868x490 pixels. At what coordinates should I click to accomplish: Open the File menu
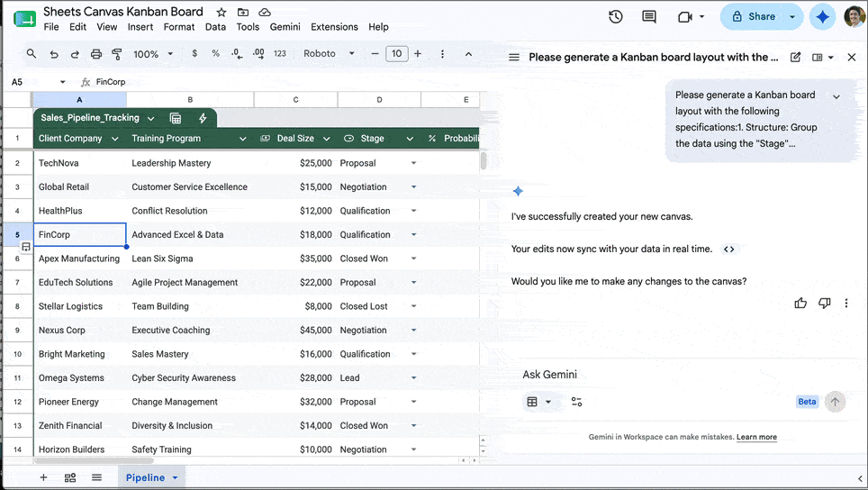(51, 27)
